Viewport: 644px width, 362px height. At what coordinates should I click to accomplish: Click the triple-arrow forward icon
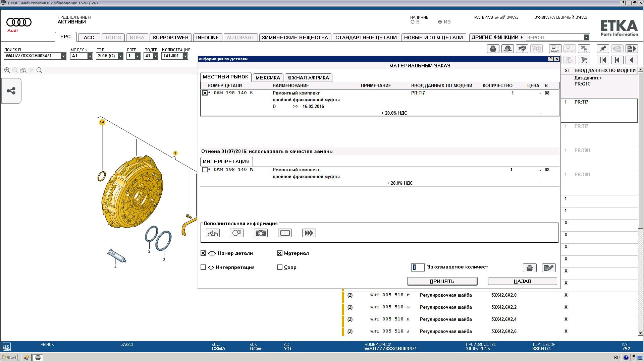[x=309, y=233]
